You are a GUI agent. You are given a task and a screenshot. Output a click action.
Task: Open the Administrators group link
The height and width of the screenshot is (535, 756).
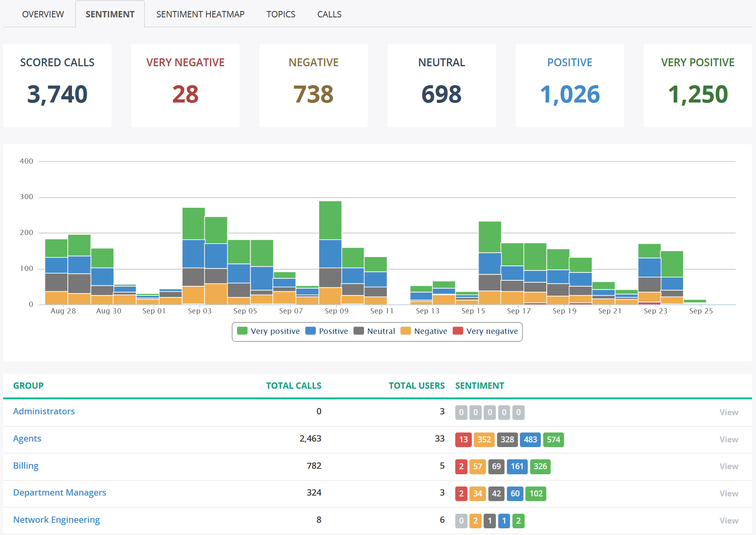44,411
